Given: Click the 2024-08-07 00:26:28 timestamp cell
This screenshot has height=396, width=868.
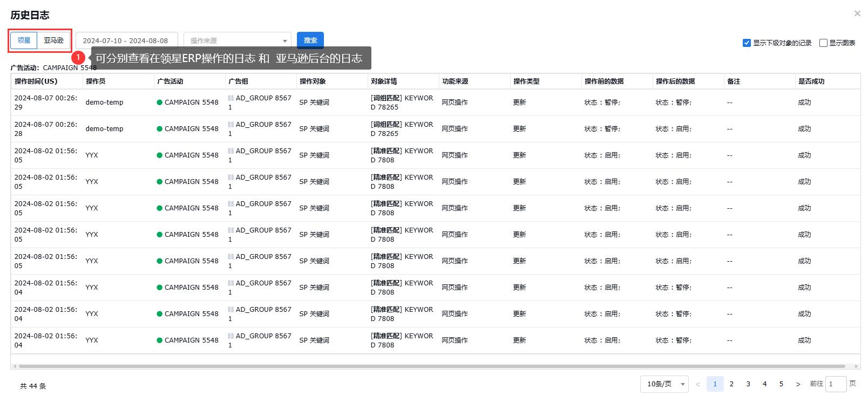Looking at the screenshot, I should click(46, 129).
